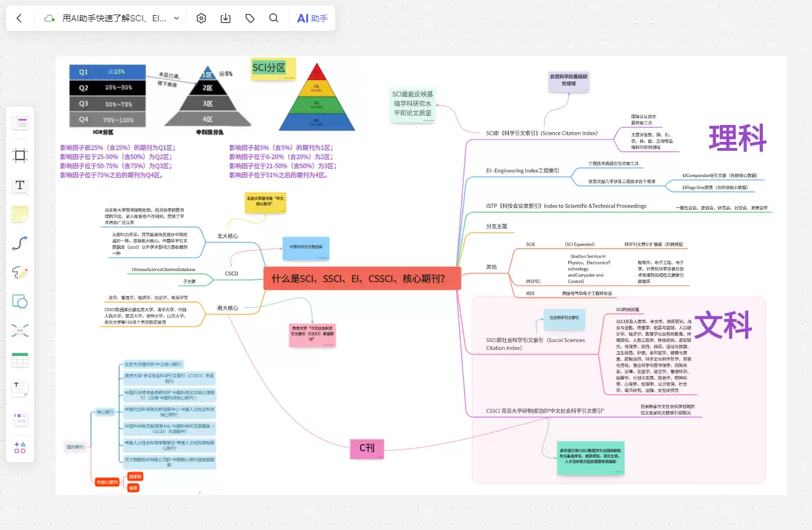Select the shapes tool
Screen dimensions: 812x530
[x=20, y=301]
